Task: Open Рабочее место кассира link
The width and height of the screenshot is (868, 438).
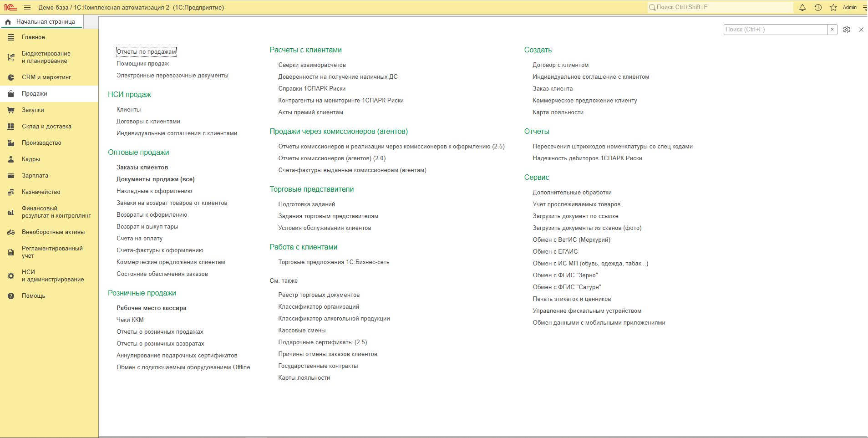Action: coord(152,308)
